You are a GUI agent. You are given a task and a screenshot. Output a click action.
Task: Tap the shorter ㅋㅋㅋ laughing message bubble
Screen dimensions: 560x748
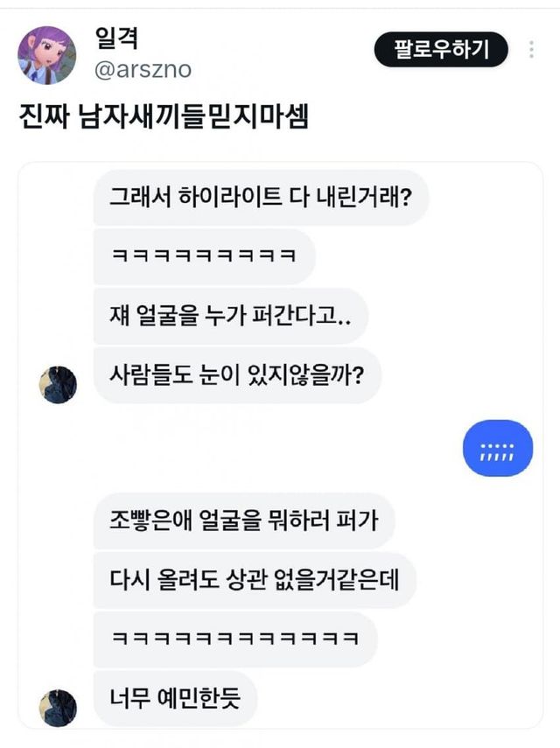click(203, 257)
